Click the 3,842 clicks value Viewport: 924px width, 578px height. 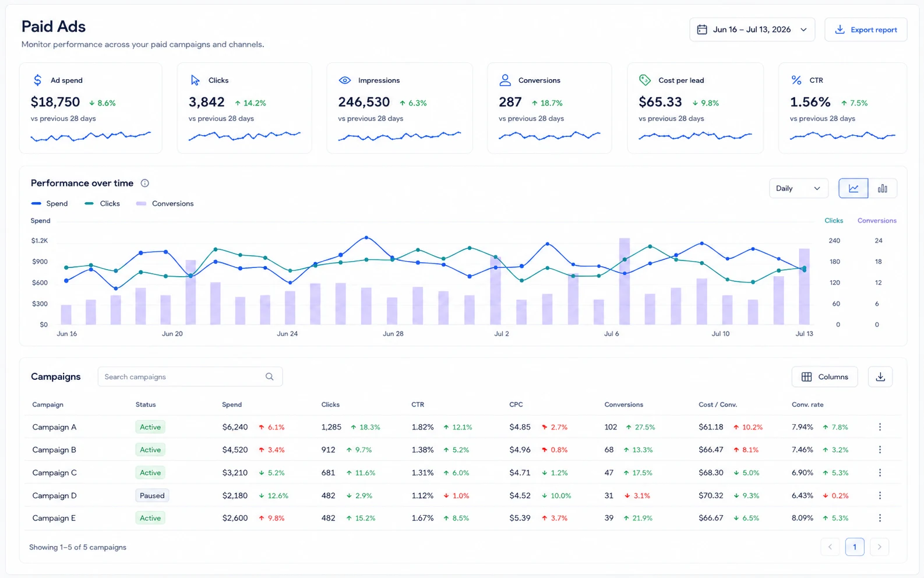(206, 102)
